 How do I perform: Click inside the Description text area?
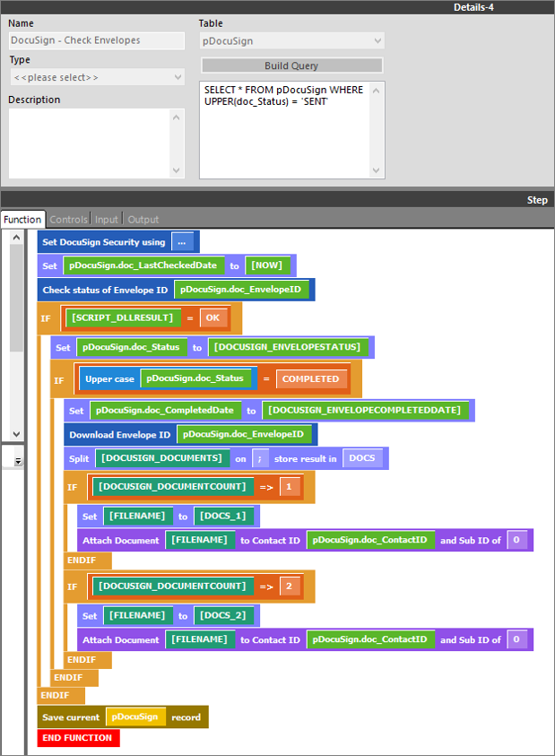90,143
